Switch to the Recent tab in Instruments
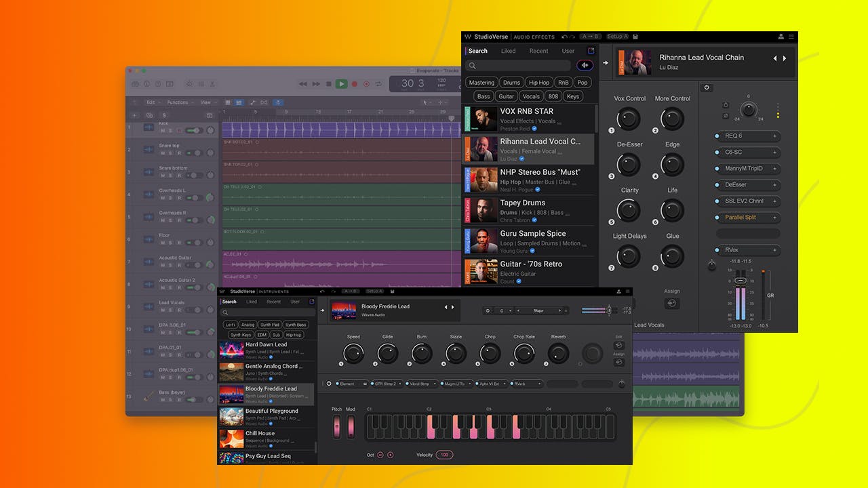This screenshot has width=868, height=488. (273, 302)
